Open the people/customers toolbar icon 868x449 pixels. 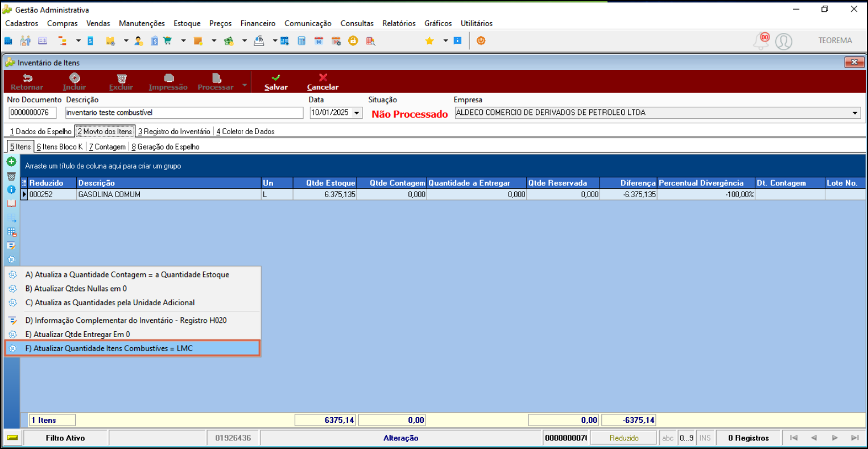click(x=25, y=41)
